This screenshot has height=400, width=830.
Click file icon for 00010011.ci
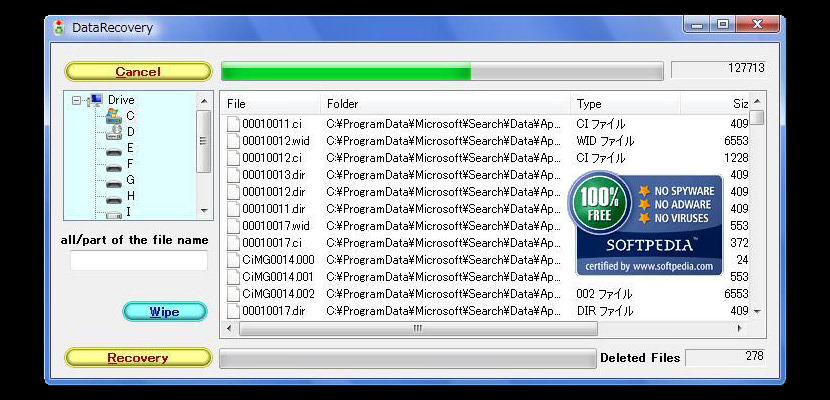point(233,124)
